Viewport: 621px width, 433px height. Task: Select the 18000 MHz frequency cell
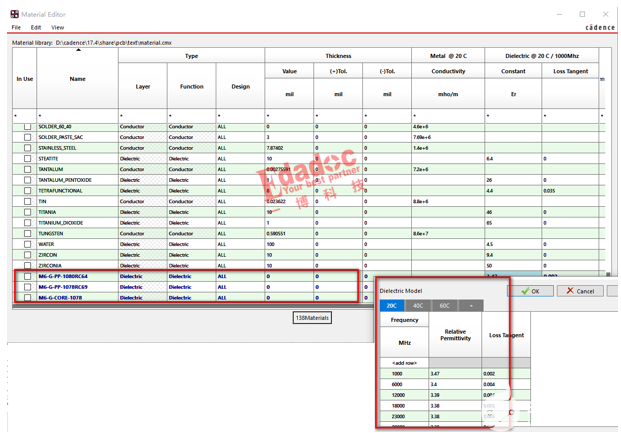coord(404,406)
